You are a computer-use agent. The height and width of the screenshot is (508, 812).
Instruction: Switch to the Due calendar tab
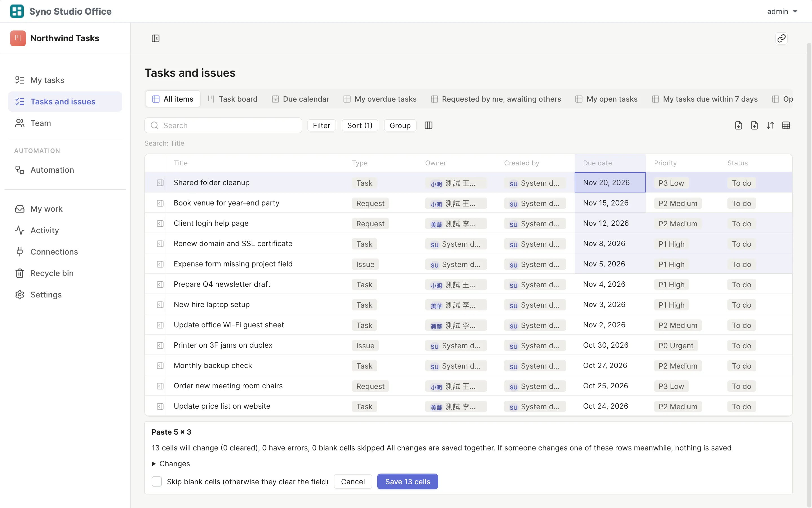coord(300,99)
